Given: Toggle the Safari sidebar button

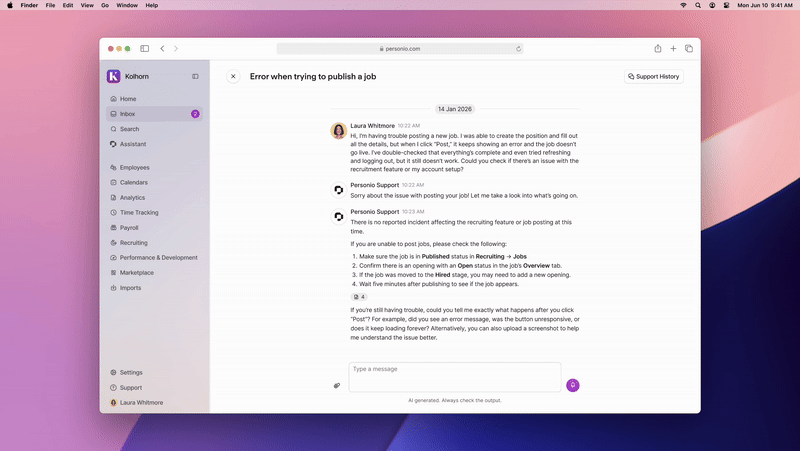Looking at the screenshot, I should (x=144, y=48).
